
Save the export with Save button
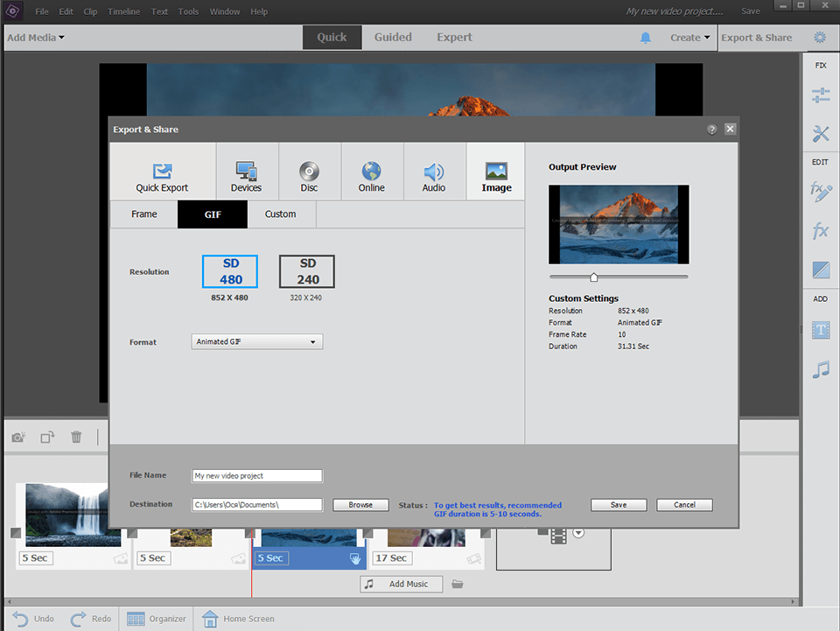619,505
